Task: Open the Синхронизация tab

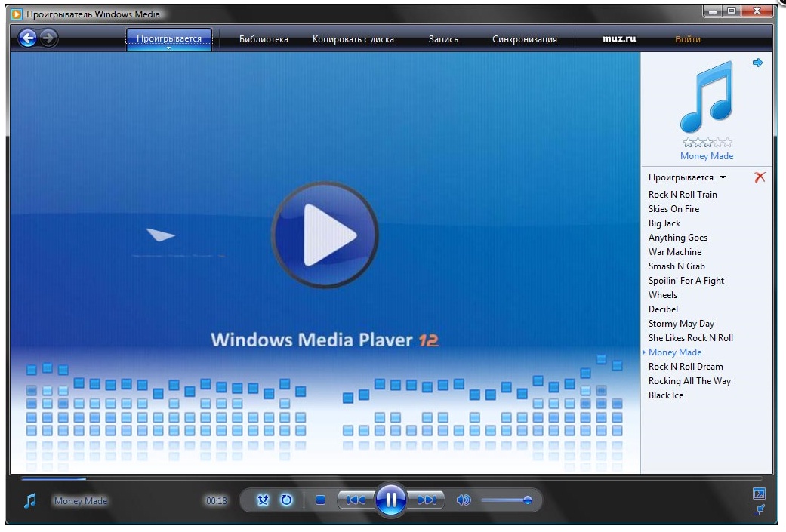Action: click(524, 39)
